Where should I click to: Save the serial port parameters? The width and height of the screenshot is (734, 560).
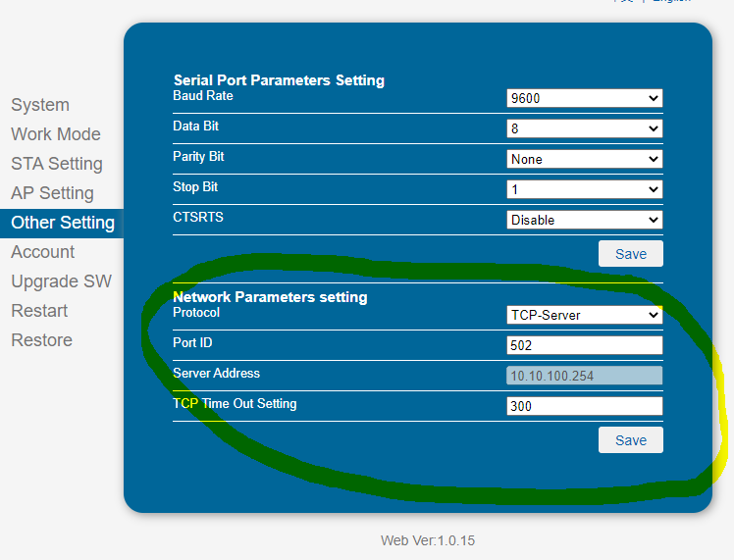click(x=631, y=254)
